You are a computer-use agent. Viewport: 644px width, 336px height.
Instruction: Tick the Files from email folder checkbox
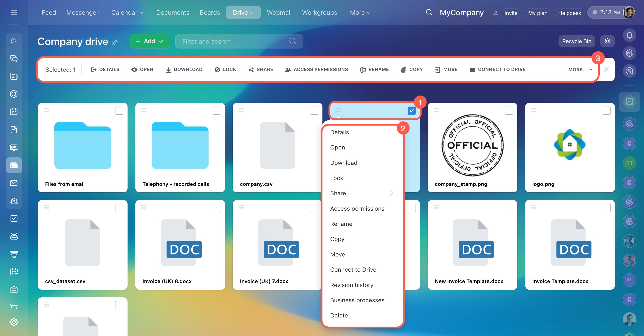(x=119, y=110)
